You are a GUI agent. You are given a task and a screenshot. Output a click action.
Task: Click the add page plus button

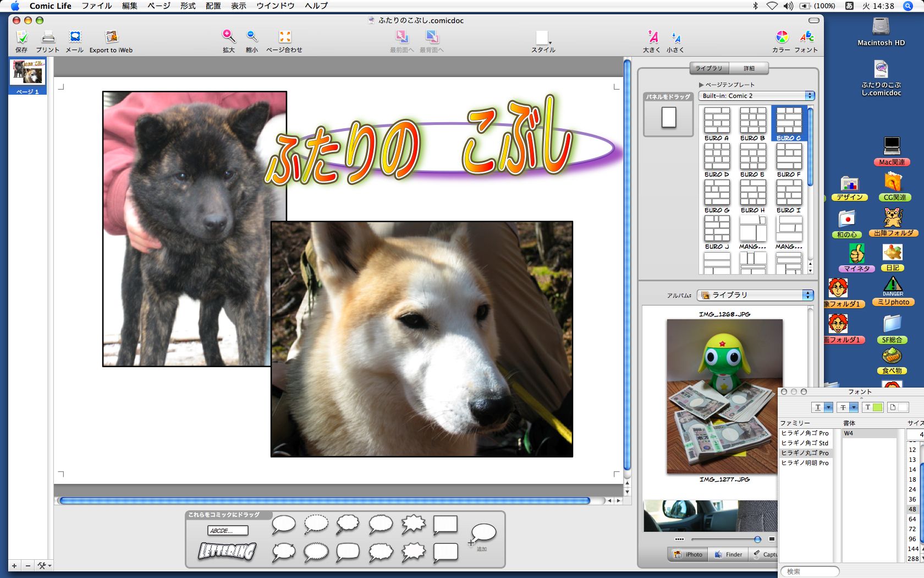(14, 565)
